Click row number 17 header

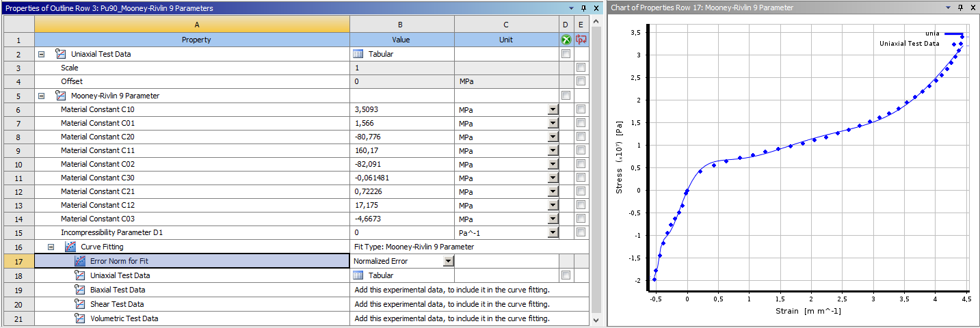[x=18, y=261]
